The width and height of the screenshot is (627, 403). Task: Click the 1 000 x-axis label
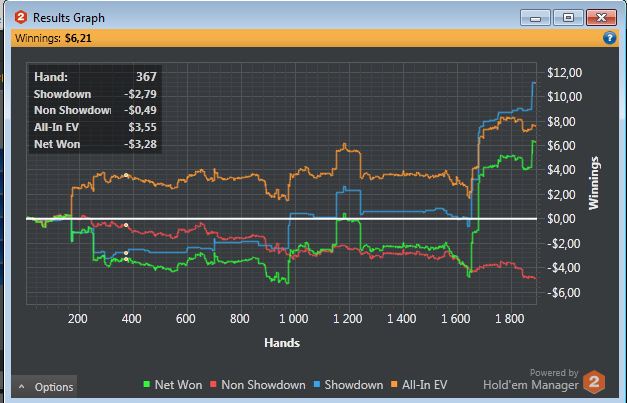click(294, 319)
